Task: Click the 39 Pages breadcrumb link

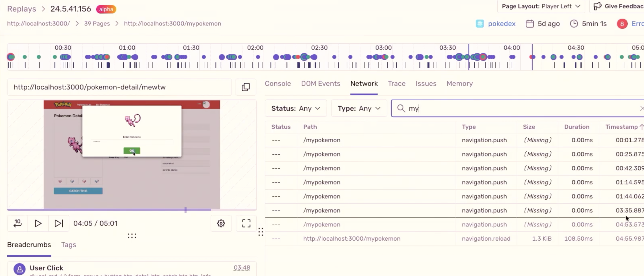Action: [97, 24]
